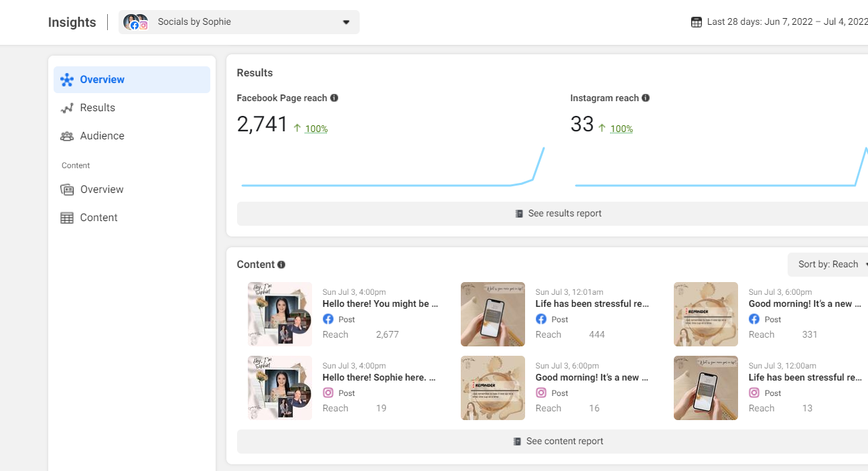Open the Socials by Sophie account dropdown
This screenshot has width=868, height=471.
pos(239,22)
